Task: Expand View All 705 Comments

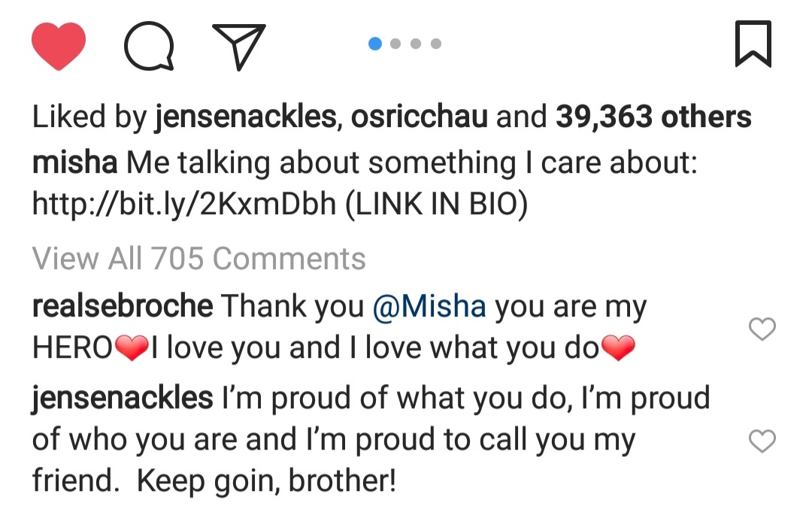Action: coord(198,259)
